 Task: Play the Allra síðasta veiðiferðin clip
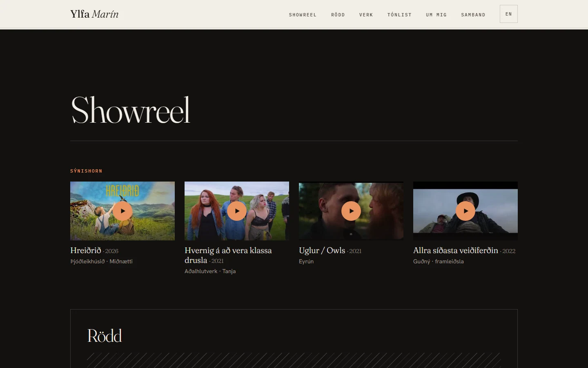pos(465,211)
